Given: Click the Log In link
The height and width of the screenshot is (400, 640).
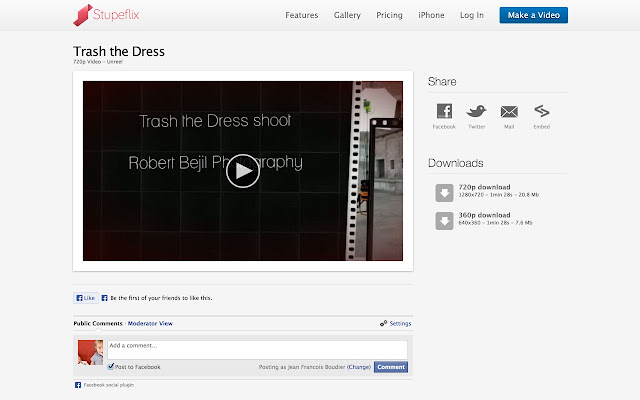Looking at the screenshot, I should coord(472,15).
